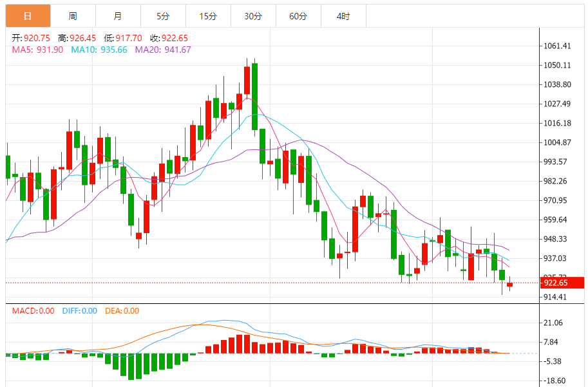Open the 60分 interval tab
This screenshot has height=387, width=588.
pos(298,16)
